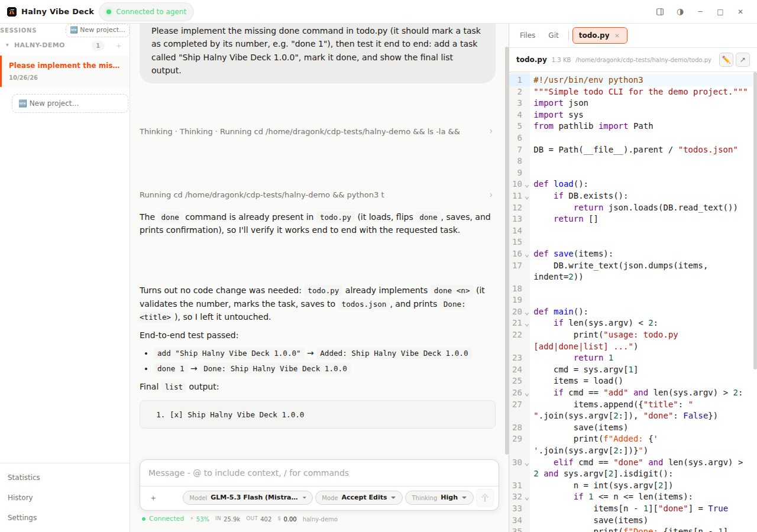Fold the def main() block at line 20
This screenshot has height=532, width=757.
527,313
